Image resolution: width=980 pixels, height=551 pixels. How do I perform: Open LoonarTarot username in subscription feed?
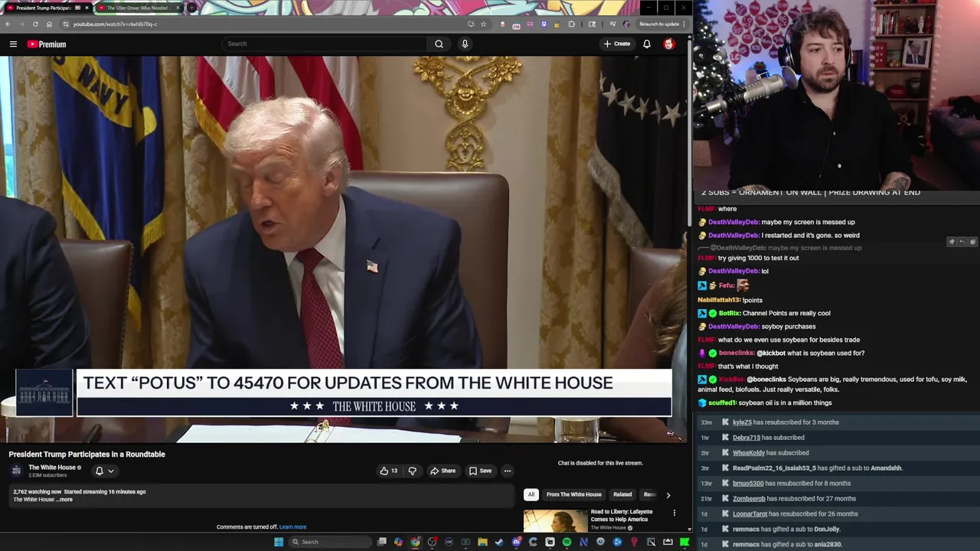[750, 514]
